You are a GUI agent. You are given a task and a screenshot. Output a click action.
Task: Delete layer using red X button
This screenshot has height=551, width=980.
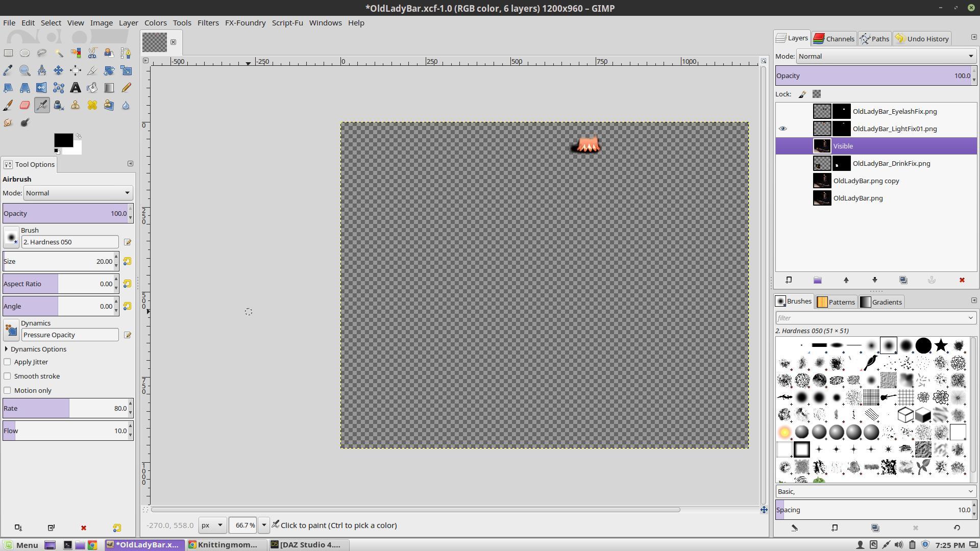tap(962, 280)
